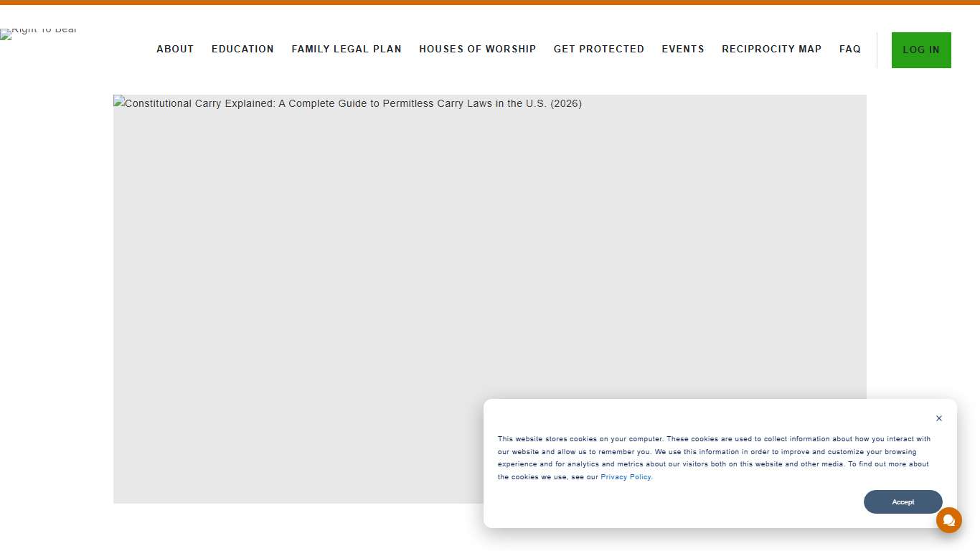The height and width of the screenshot is (551, 980).
Task: Click the Constitutional Carry Explained image title
Action: 353,103
